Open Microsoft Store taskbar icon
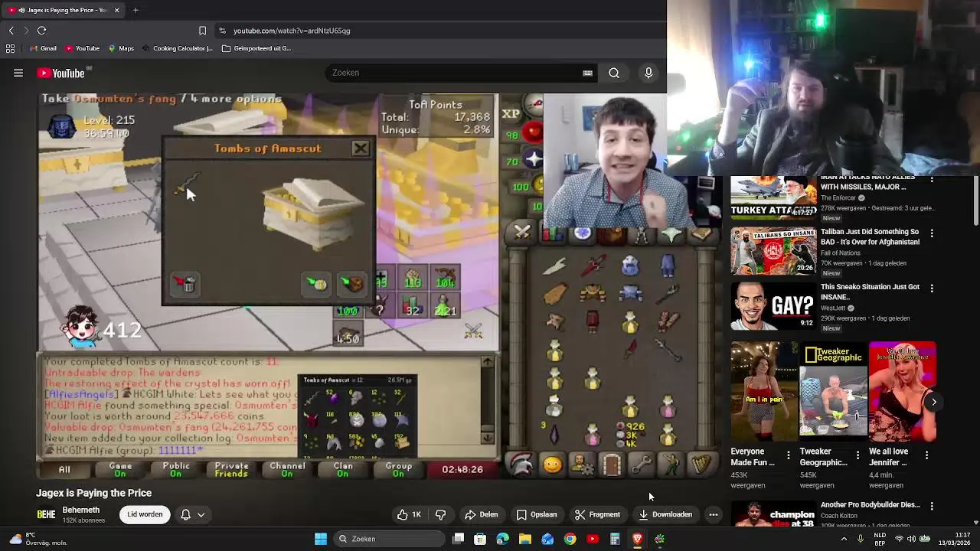This screenshot has width=980, height=551. [x=480, y=539]
